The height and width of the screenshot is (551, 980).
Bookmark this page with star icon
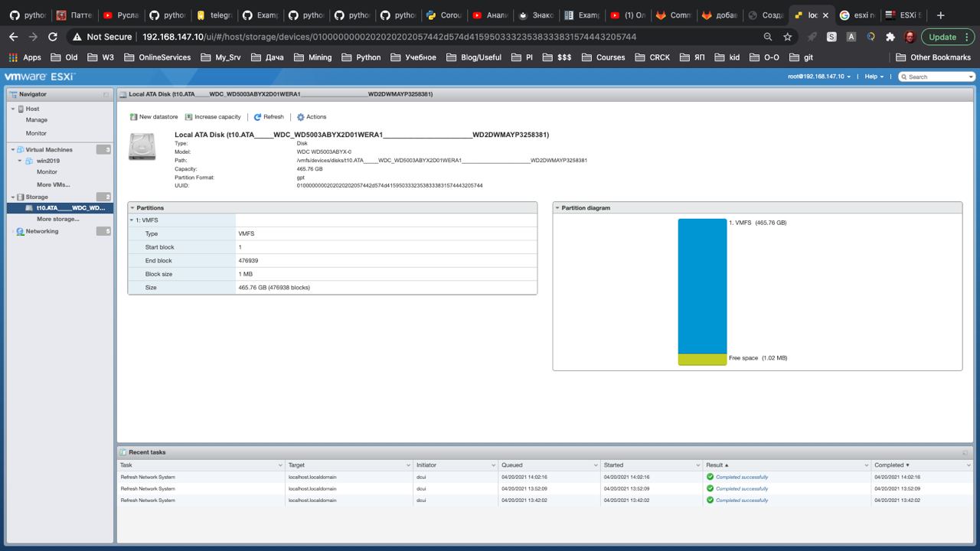pyautogui.click(x=788, y=37)
